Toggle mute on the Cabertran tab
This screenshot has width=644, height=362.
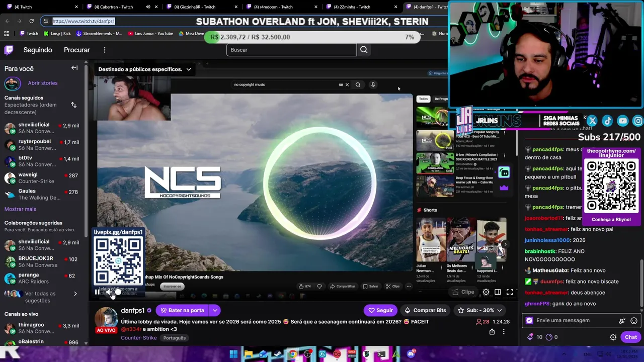pos(148,7)
